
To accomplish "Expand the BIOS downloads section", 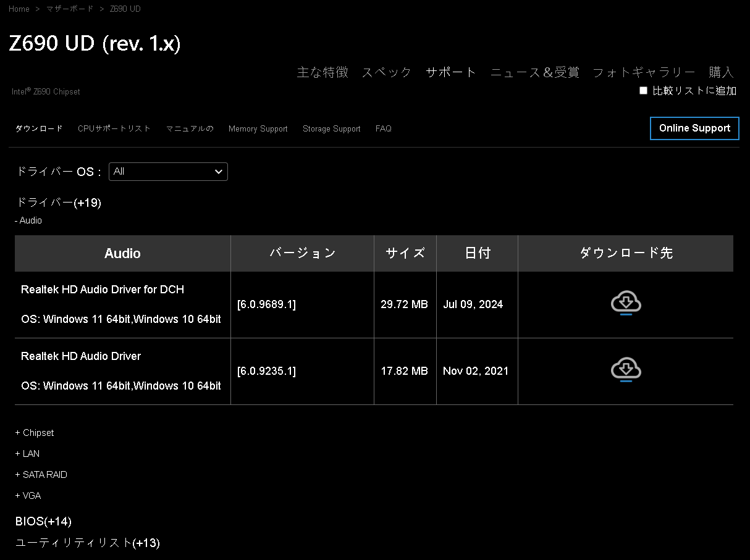I will coord(43,521).
